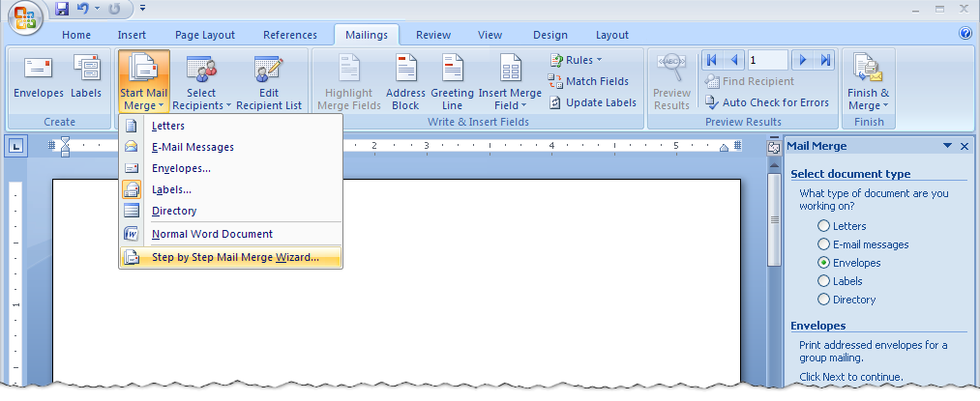Select the Mailings tab
The width and height of the screenshot is (980, 401).
pyautogui.click(x=367, y=35)
